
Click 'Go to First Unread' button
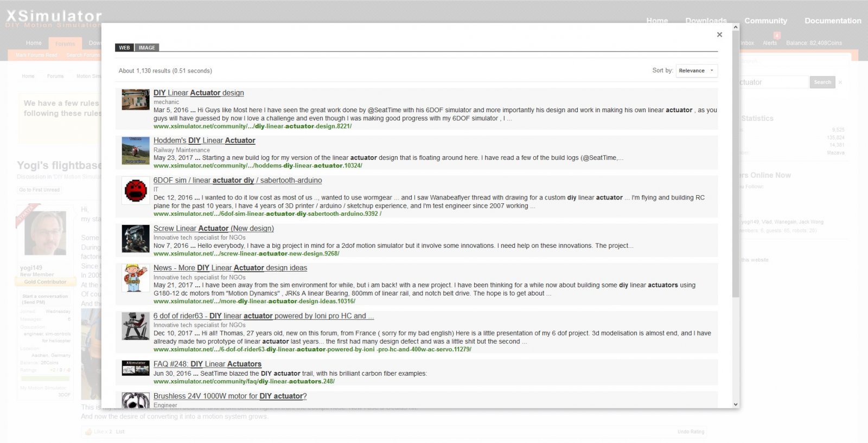(40, 190)
